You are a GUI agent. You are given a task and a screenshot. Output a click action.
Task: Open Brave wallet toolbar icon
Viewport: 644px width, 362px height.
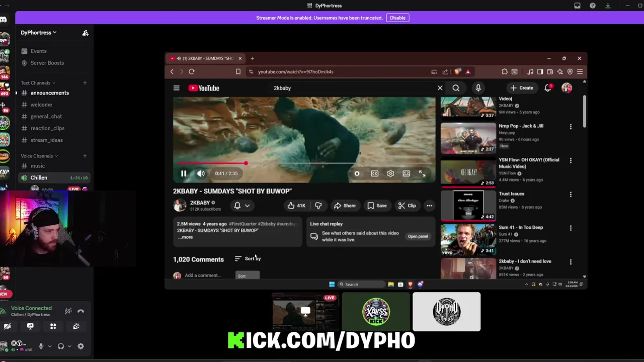point(550,72)
